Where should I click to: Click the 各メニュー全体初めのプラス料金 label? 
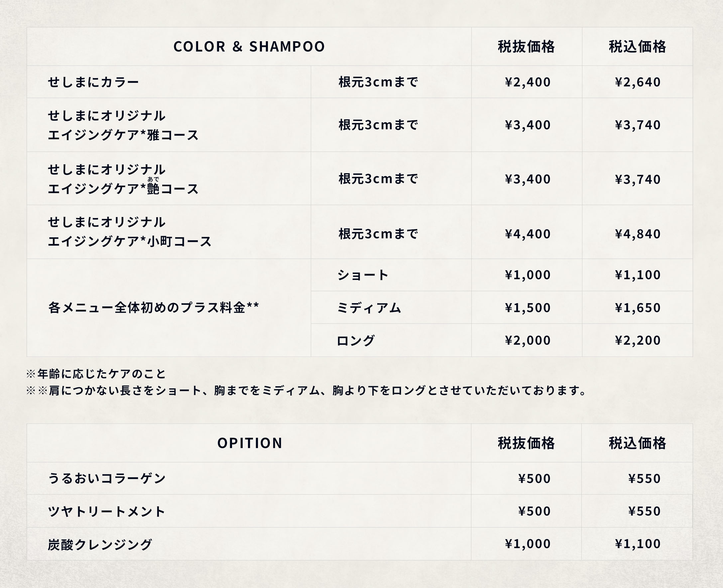[x=153, y=307]
